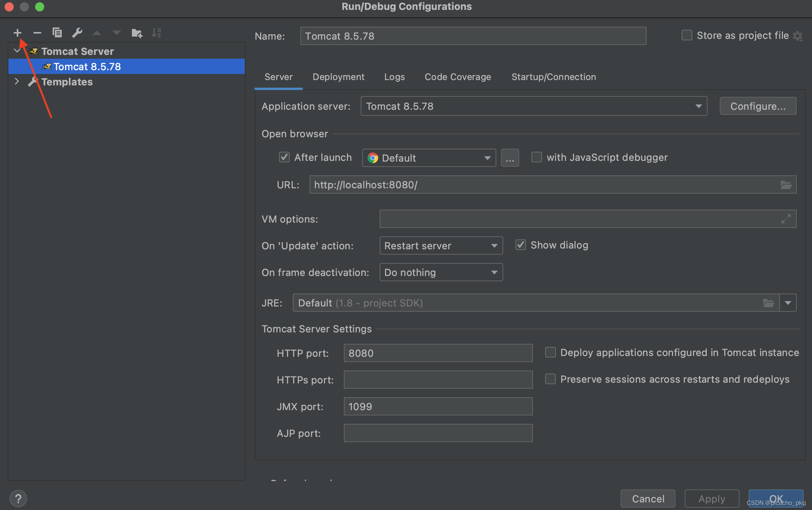Focus the Name input field

coord(473,36)
